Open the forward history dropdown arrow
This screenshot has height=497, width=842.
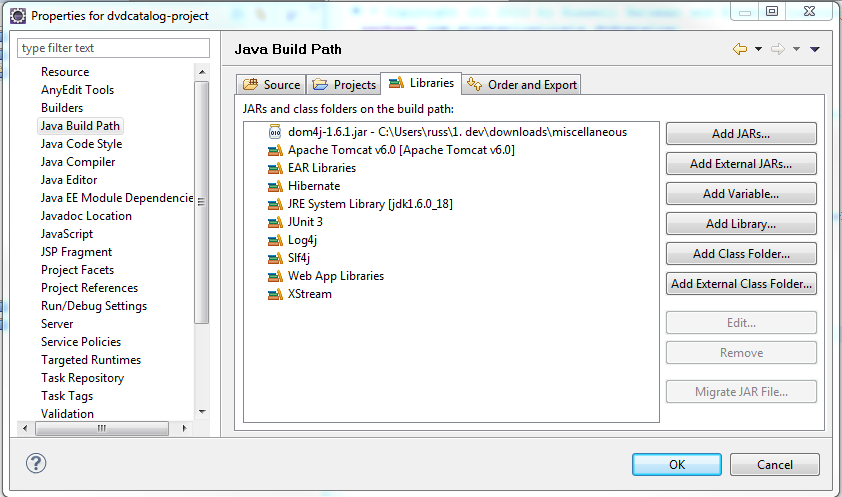click(x=796, y=49)
